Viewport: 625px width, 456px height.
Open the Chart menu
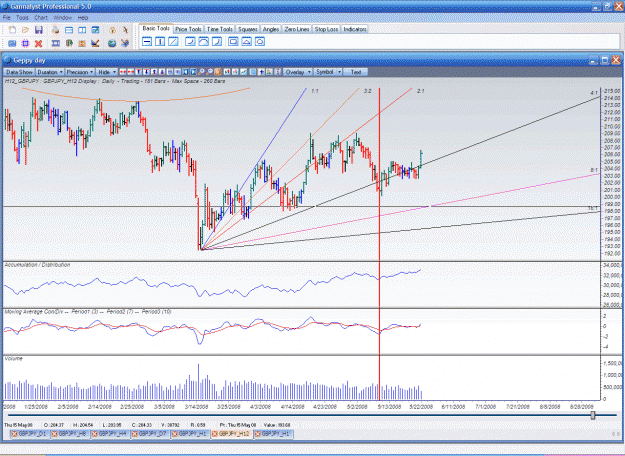(41, 18)
